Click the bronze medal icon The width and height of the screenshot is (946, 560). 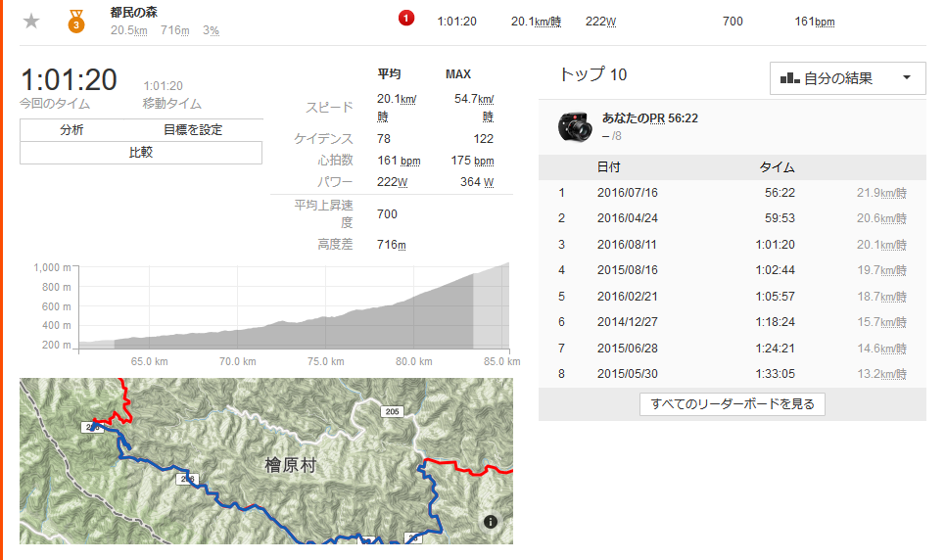pyautogui.click(x=76, y=22)
